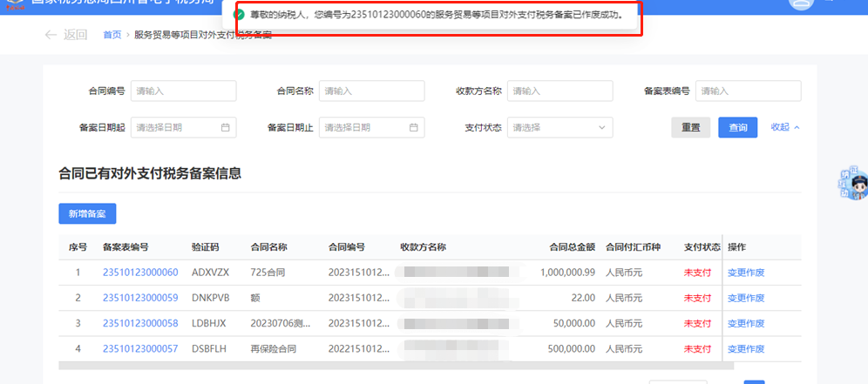The image size is (868, 384).
Task: Focus the 合同编号 input field
Action: pos(183,91)
